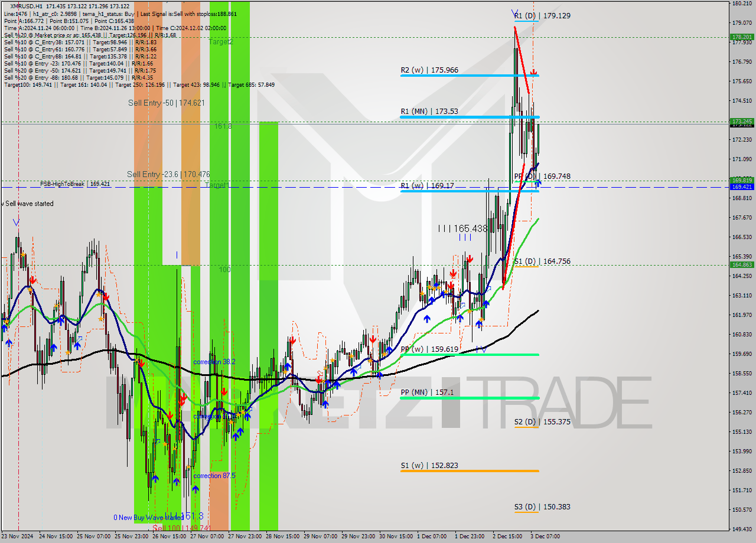
Task: Select the R1 (w) | 169.17 label
Action: click(x=427, y=185)
